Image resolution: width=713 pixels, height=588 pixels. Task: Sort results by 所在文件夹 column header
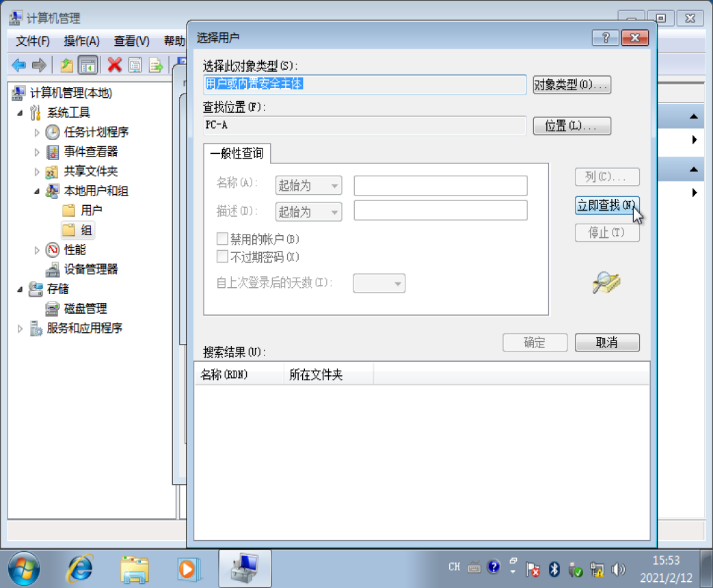pos(328,375)
